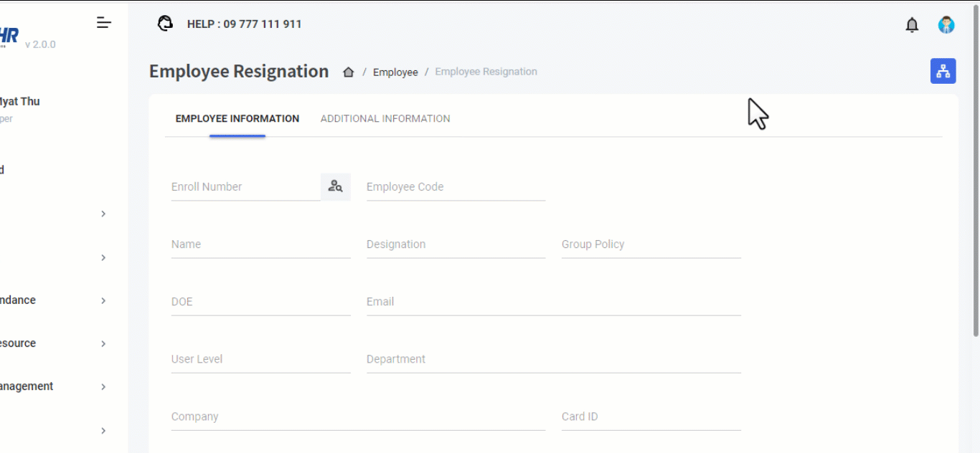
Task: Expand the Management sidebar menu chevron
Action: (103, 386)
